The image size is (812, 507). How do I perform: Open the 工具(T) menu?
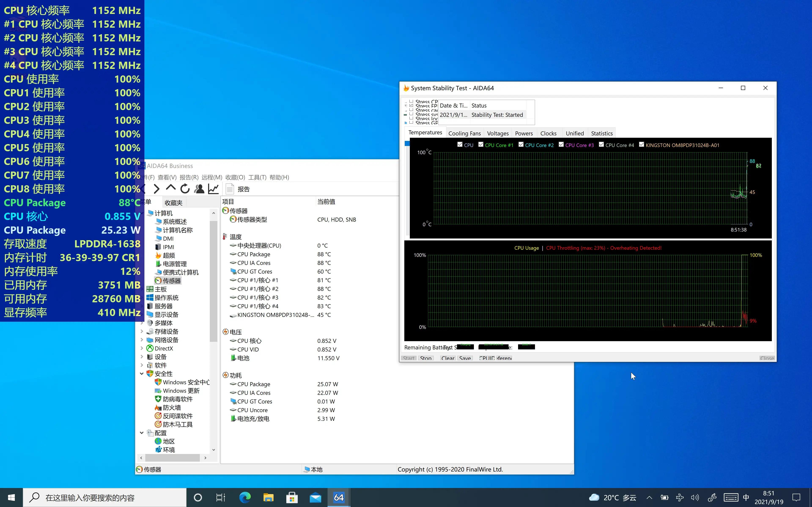[257, 177]
